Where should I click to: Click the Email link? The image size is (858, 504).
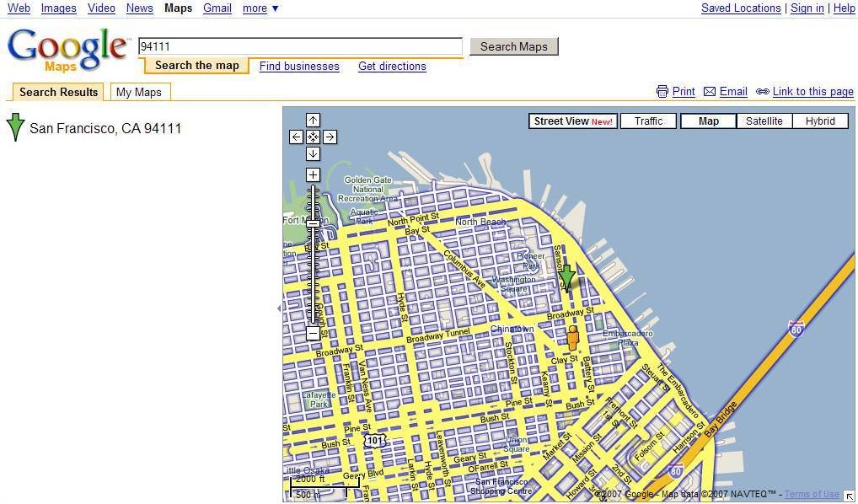pyautogui.click(x=733, y=91)
